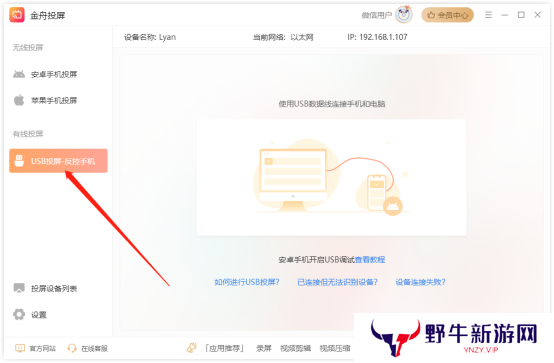Open the 官方网站 link at bottom
Image resolution: width=554 pixels, height=363 pixels.
click(x=42, y=349)
